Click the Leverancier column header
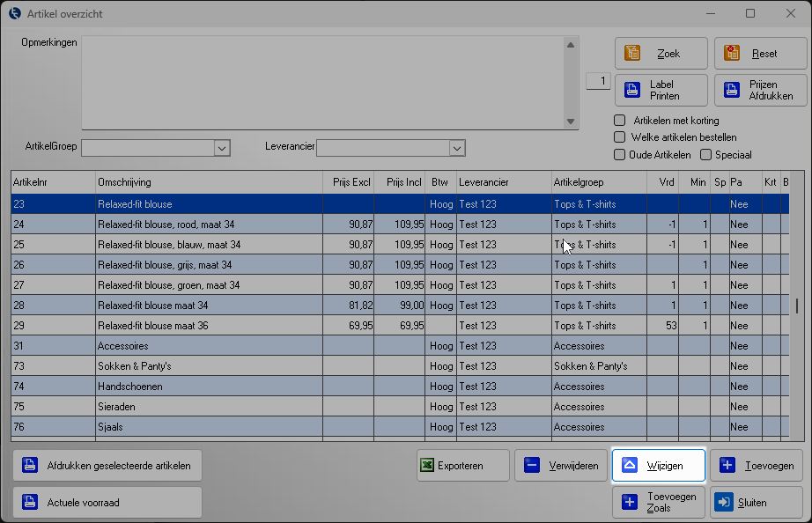 click(x=505, y=182)
